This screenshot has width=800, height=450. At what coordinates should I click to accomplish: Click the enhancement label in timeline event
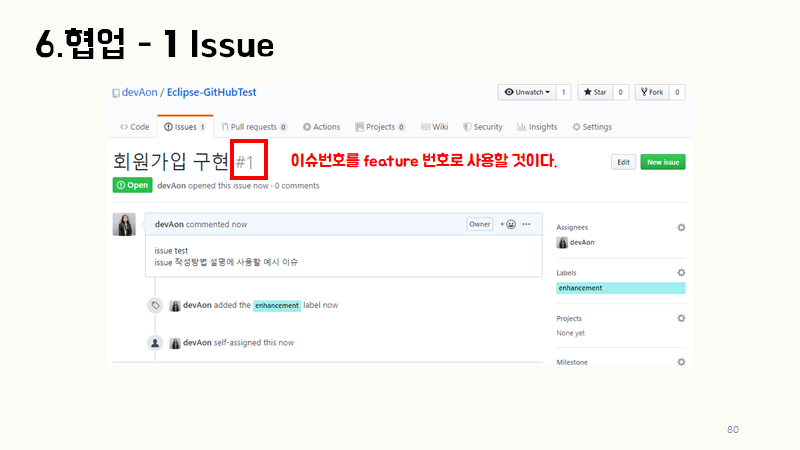[276, 305]
